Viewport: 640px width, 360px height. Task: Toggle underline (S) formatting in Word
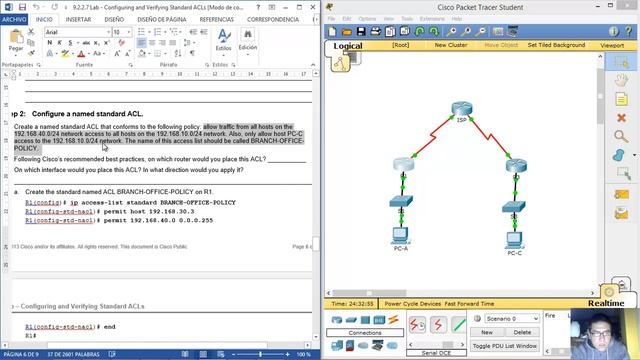(70, 42)
